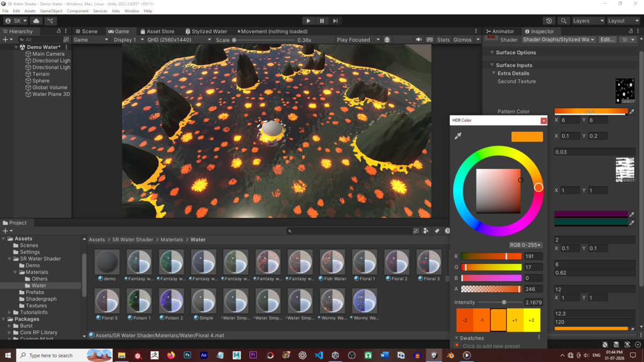
Task: Close the HDR Color window
Action: click(x=544, y=121)
